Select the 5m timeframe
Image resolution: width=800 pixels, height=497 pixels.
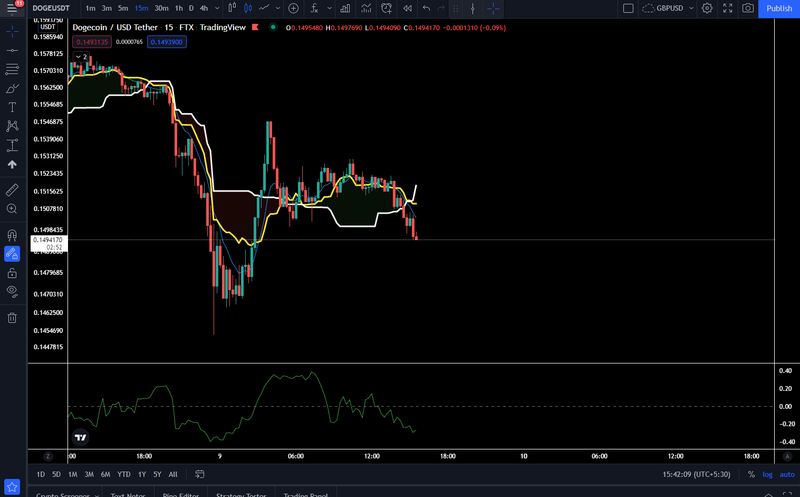tap(123, 8)
